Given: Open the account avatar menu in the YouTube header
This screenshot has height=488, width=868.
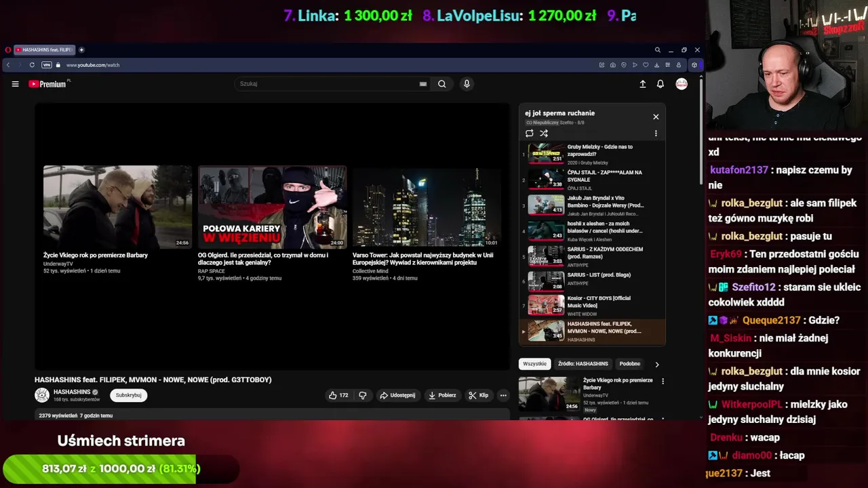Looking at the screenshot, I should [x=682, y=84].
